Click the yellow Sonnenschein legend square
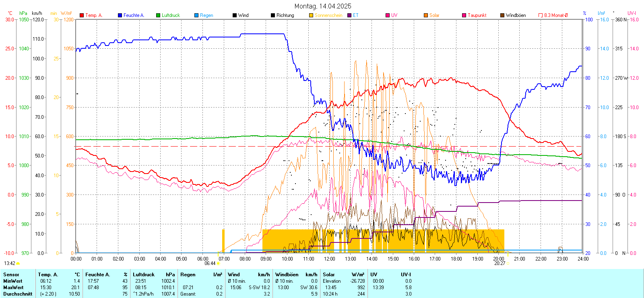The image size is (644, 298). point(311,15)
